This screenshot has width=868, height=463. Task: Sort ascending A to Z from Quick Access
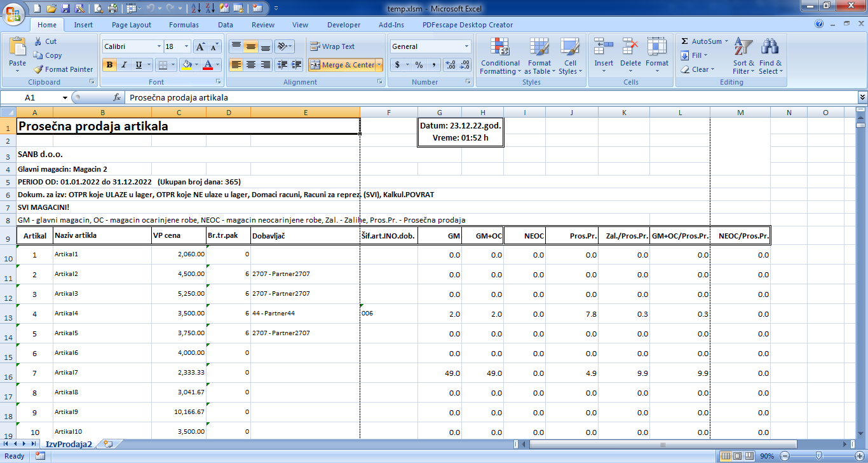pos(196,8)
